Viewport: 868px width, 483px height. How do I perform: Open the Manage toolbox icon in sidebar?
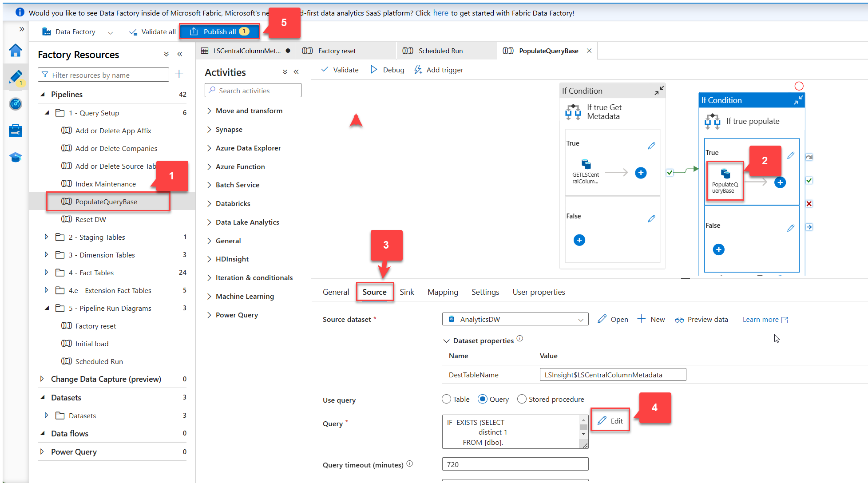point(16,131)
